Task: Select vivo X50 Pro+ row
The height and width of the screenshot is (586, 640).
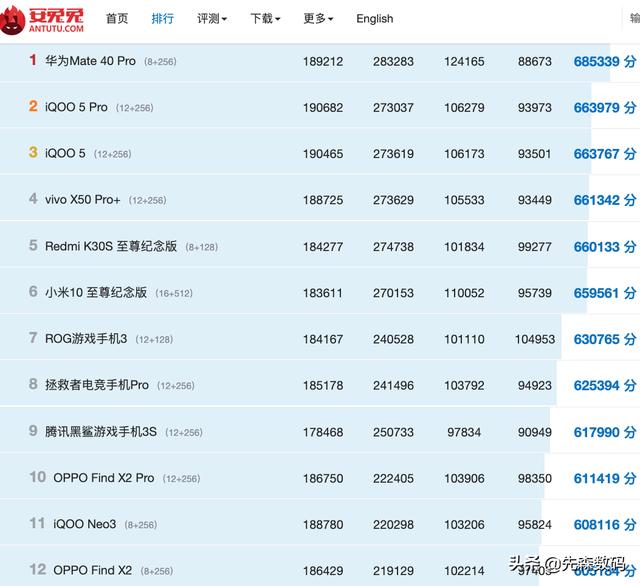Action: (x=82, y=200)
